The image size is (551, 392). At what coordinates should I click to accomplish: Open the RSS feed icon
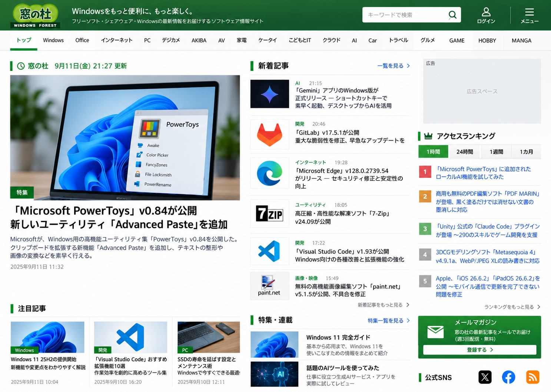click(x=532, y=377)
